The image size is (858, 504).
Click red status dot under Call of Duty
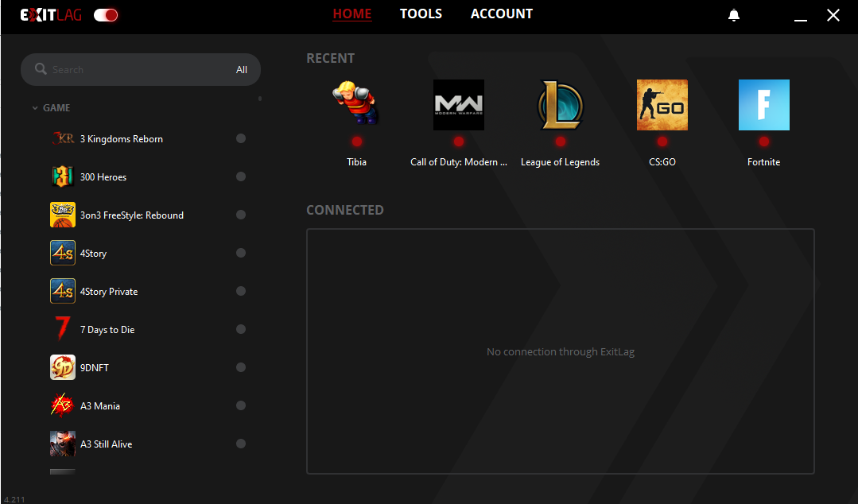coord(459,142)
